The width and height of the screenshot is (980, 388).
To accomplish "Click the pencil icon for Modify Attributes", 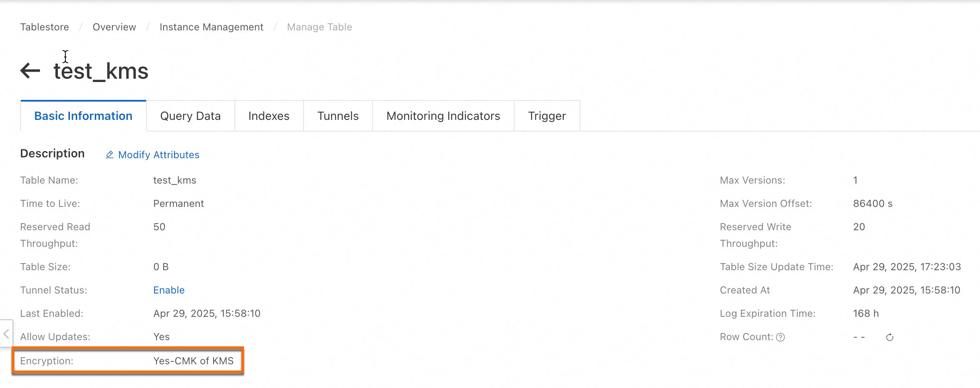I will pyautogui.click(x=109, y=154).
